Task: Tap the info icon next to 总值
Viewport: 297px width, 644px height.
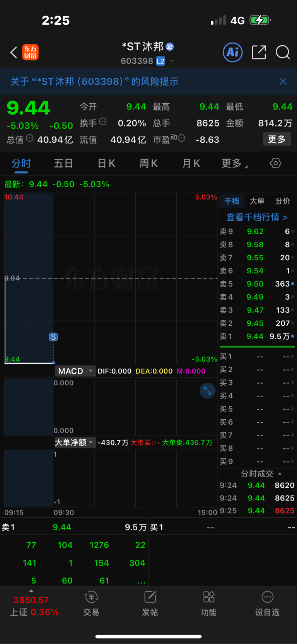Action: point(30,138)
